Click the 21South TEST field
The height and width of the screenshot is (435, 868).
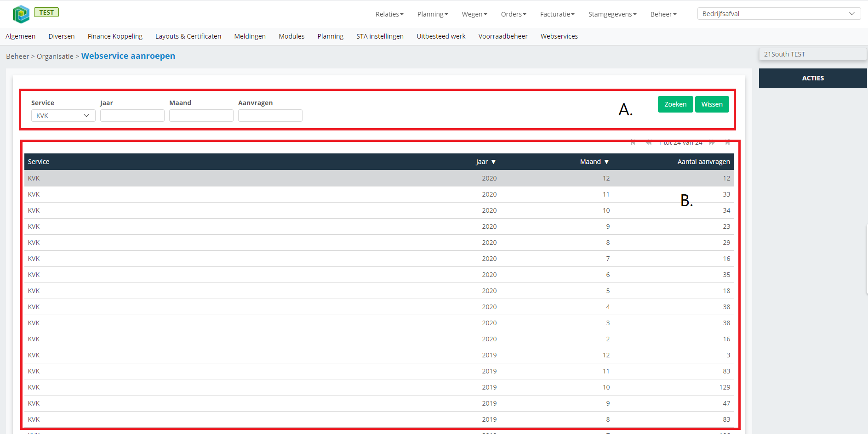(x=813, y=54)
